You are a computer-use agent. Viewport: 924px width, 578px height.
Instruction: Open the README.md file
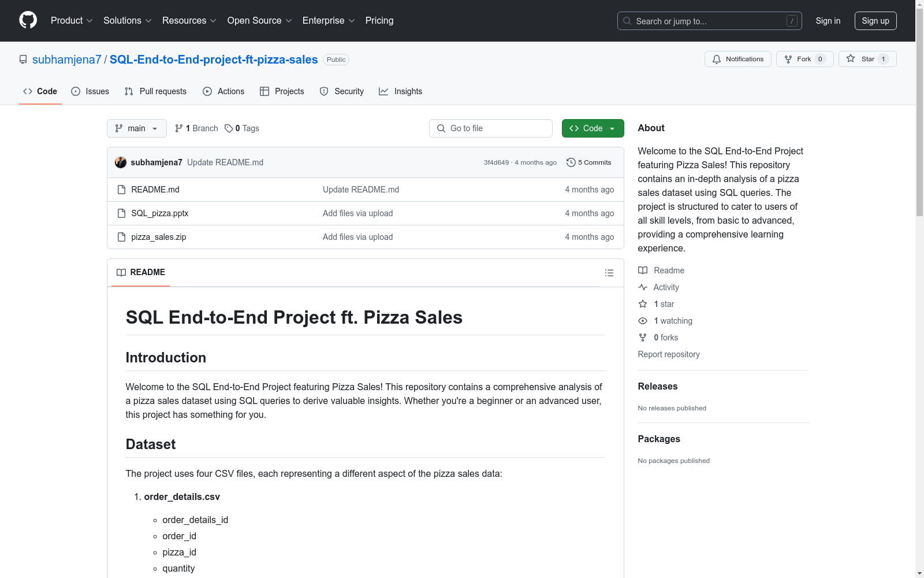tap(155, 190)
